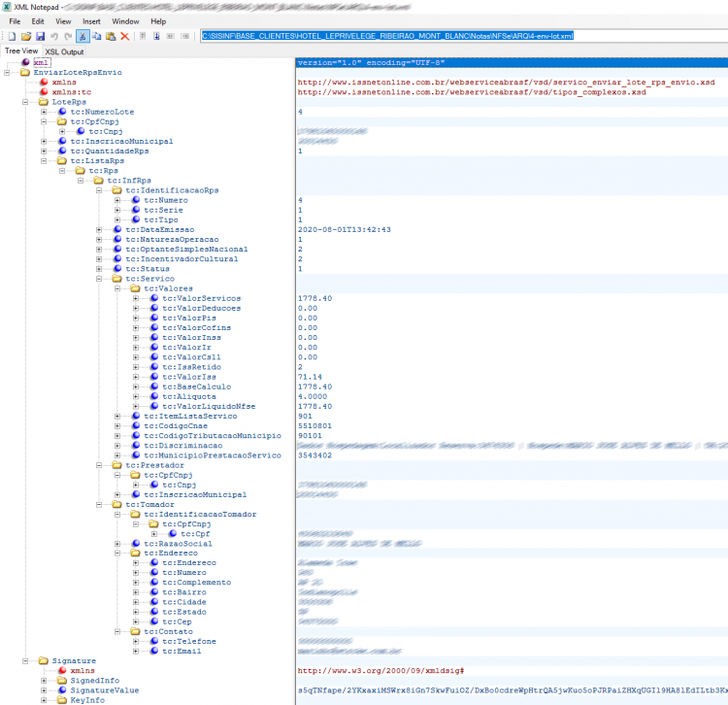728x705 pixels.
Task: Click the value '3543402' for municipality
Action: click(x=314, y=455)
